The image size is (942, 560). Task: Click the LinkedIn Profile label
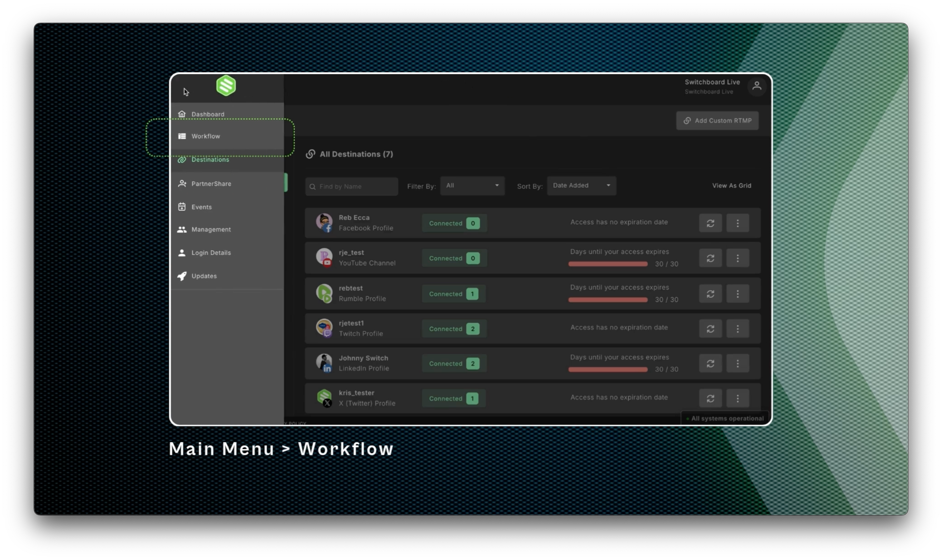pyautogui.click(x=364, y=368)
